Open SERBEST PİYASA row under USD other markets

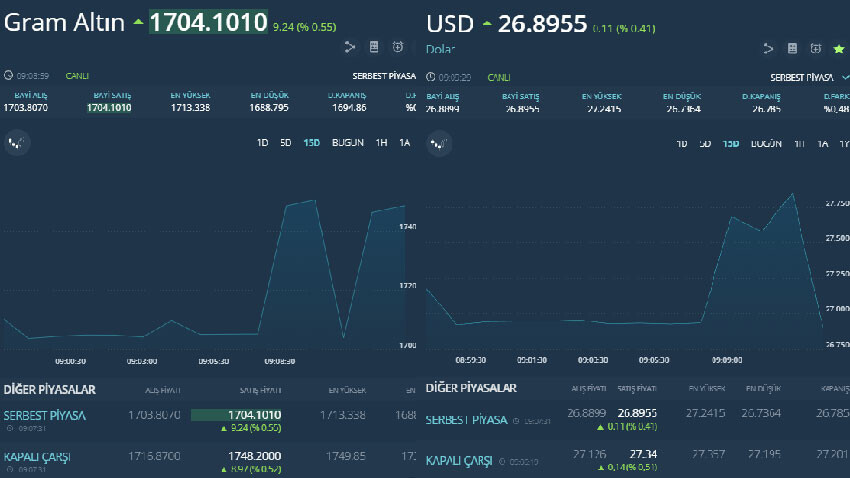(467, 420)
